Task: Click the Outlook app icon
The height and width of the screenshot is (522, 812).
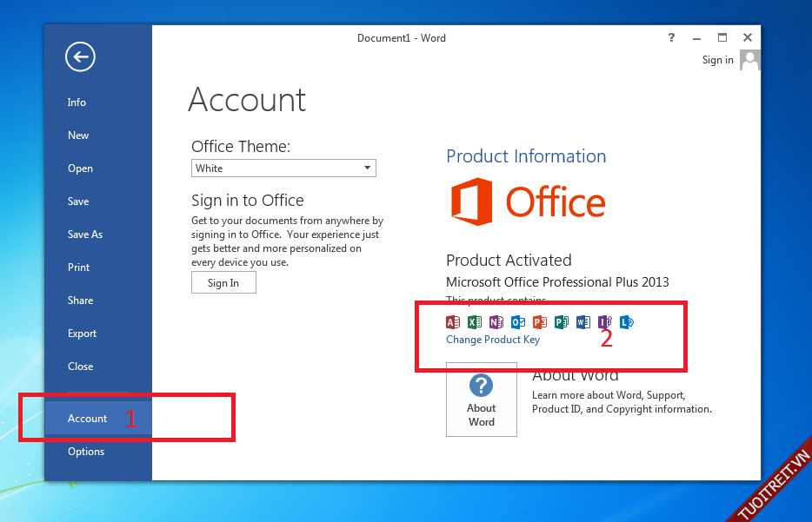Action: click(x=517, y=322)
